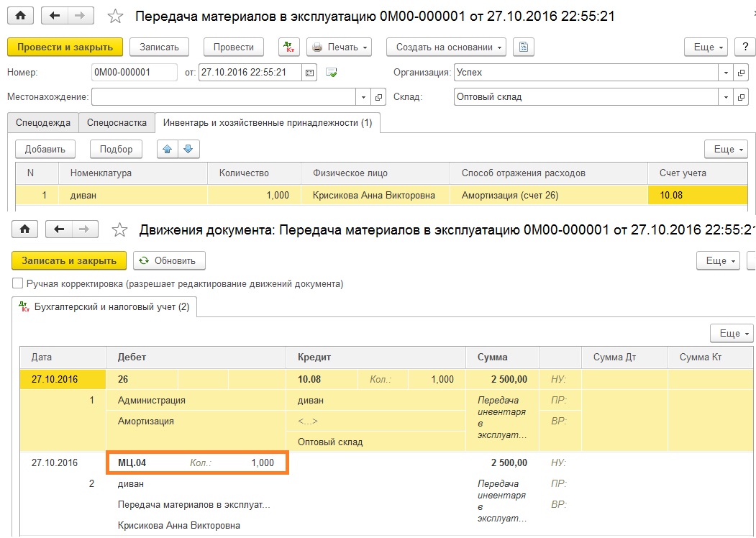756x538 pixels.
Task: Focus the date field showing 27.10.2016 22:55:21
Action: [250, 73]
